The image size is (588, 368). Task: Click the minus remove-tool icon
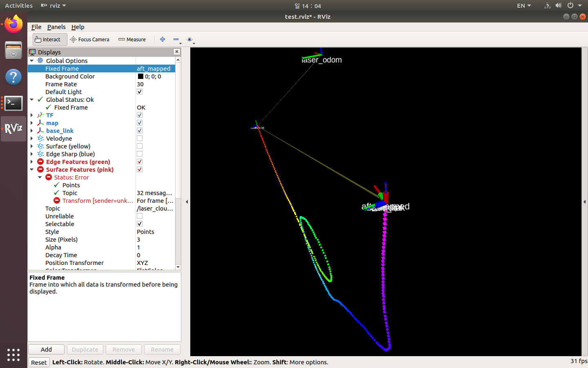[x=176, y=39]
